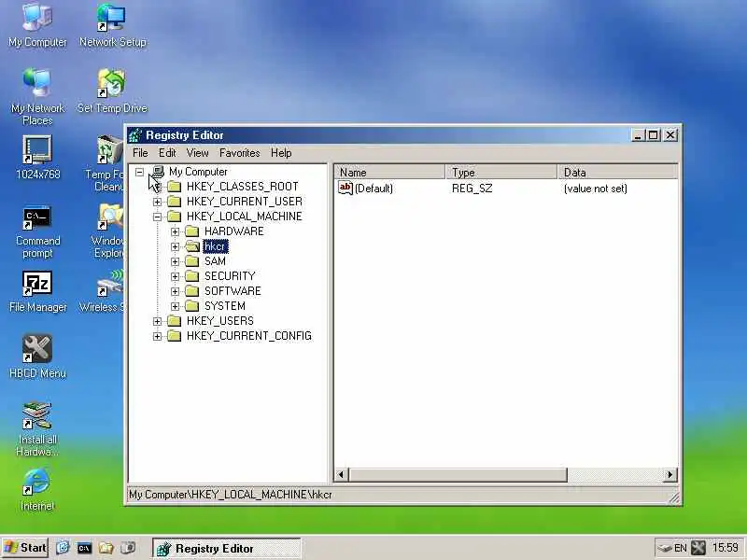
Task: Sort values by Name column header
Action: pyautogui.click(x=389, y=172)
